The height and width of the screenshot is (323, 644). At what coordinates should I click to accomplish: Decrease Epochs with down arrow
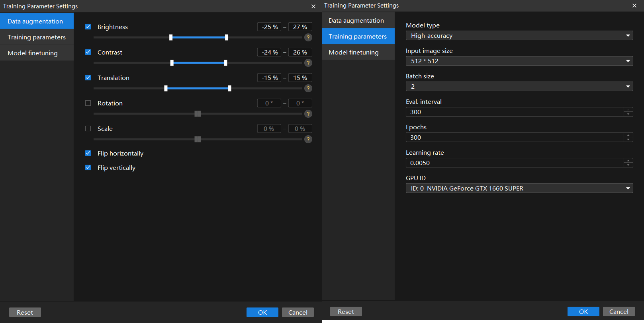tap(628, 140)
